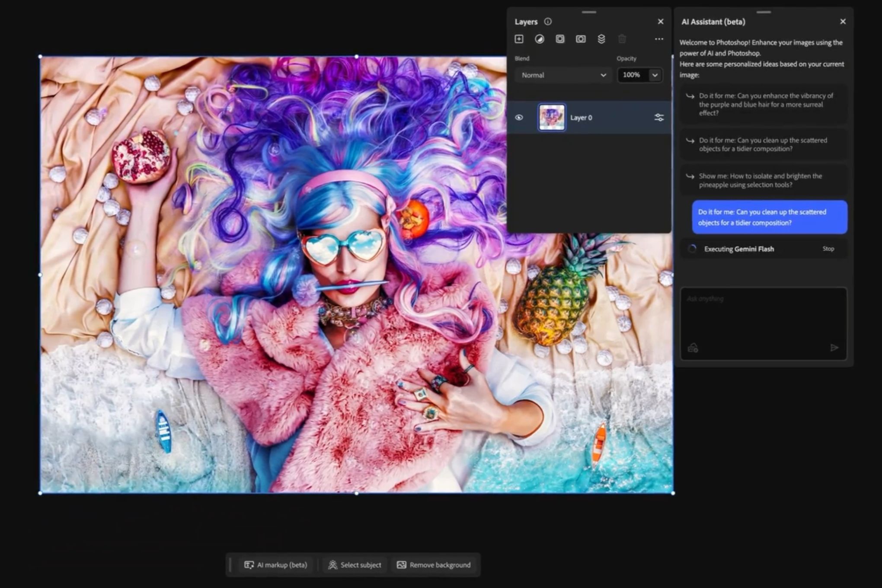Screen dimensions: 882x588
Task: Toggle Layer 0 visibility eye
Action: 519,117
